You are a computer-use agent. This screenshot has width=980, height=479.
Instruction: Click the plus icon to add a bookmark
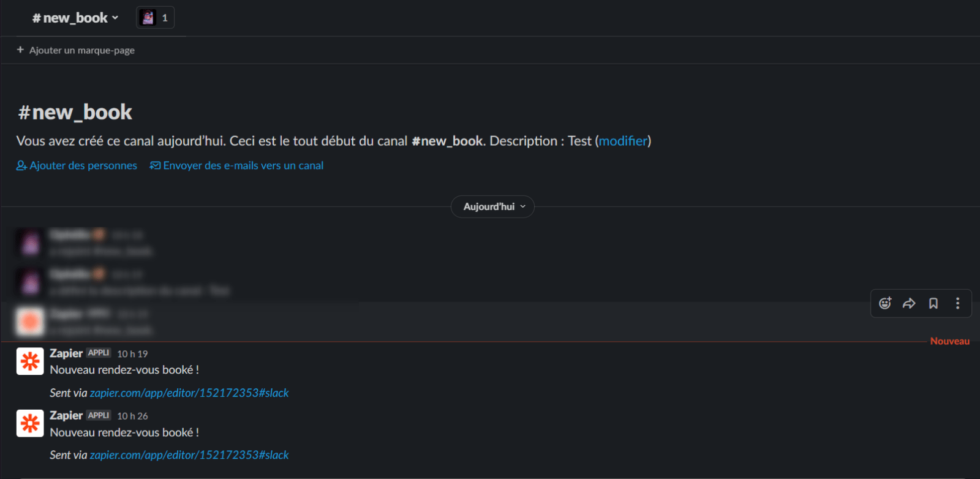(x=20, y=50)
